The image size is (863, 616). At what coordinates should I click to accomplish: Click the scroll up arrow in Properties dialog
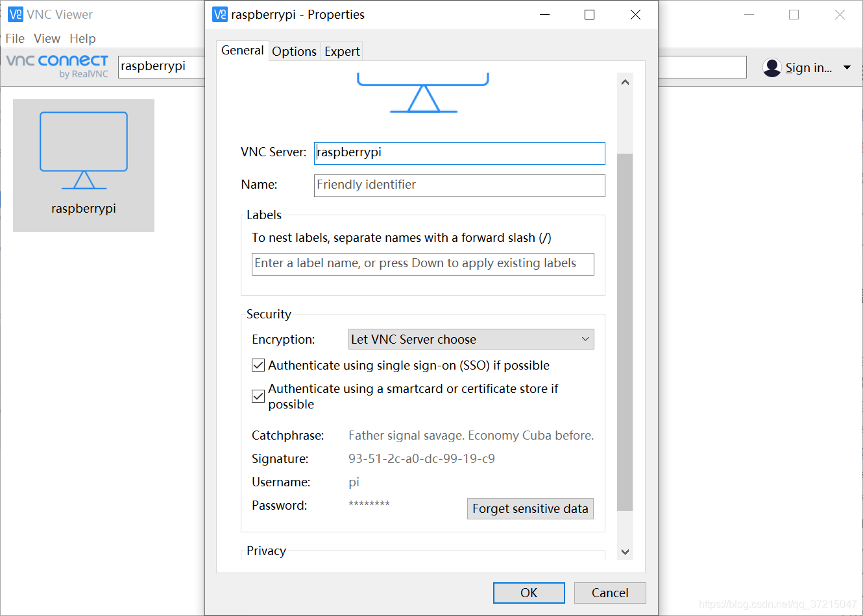click(625, 82)
